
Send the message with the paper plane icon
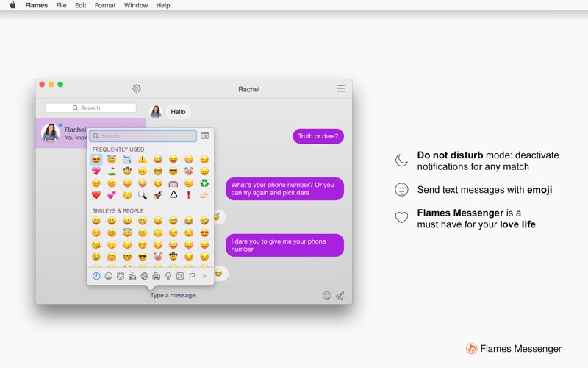(340, 296)
